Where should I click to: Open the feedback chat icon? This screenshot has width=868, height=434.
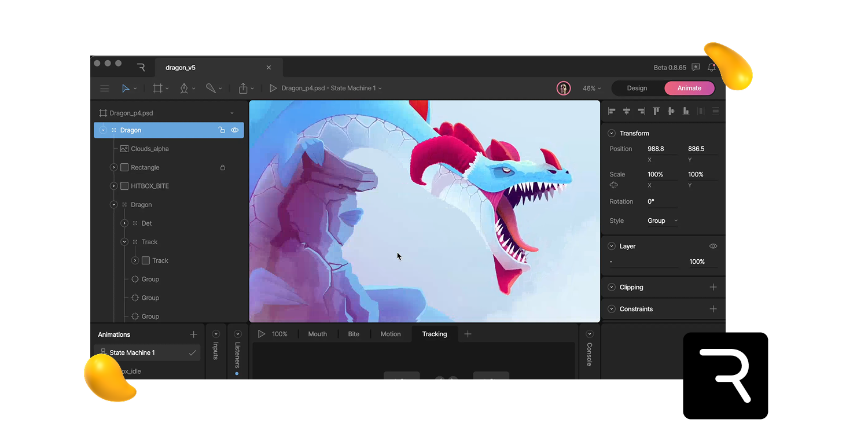(696, 67)
